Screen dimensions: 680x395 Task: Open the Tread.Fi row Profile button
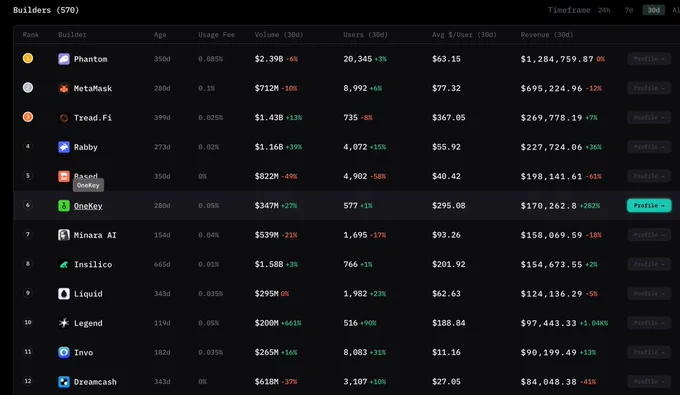pyautogui.click(x=649, y=118)
